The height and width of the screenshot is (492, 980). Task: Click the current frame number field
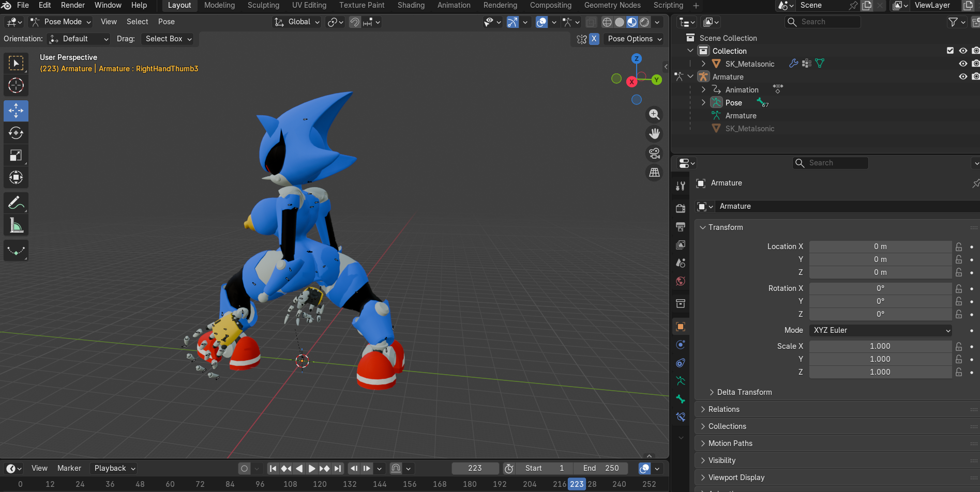[475, 468]
